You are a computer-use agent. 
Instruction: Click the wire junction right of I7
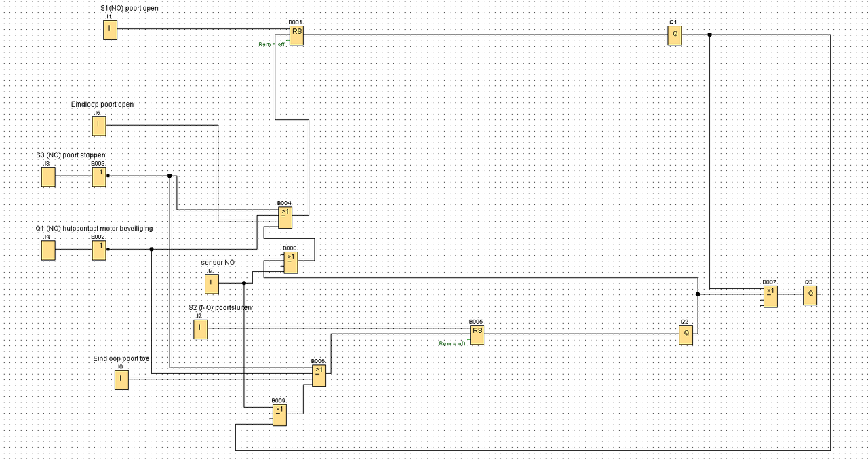pyautogui.click(x=243, y=283)
